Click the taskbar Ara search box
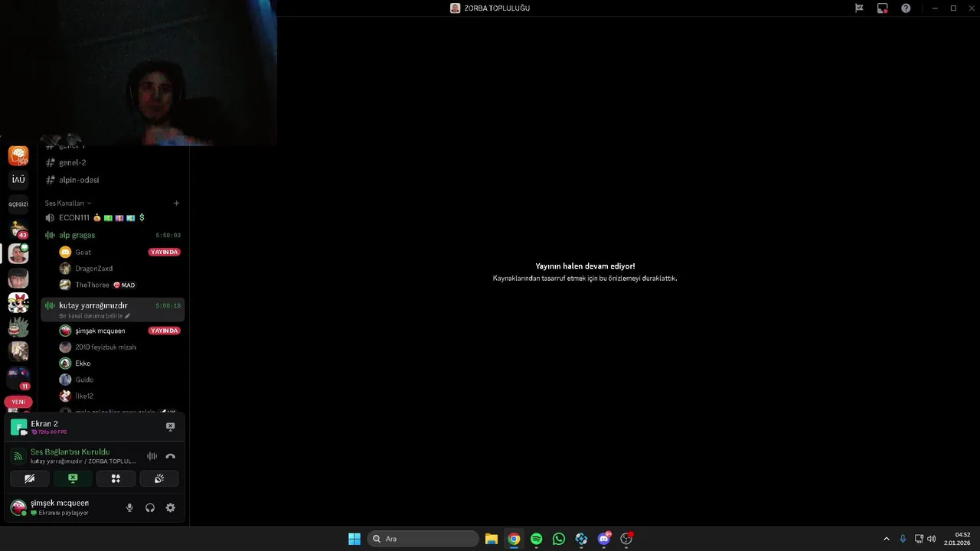 (x=423, y=539)
